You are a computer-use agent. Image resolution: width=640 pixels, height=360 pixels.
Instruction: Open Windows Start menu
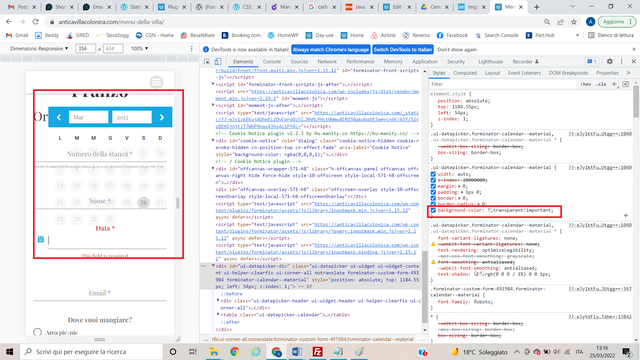point(10,351)
